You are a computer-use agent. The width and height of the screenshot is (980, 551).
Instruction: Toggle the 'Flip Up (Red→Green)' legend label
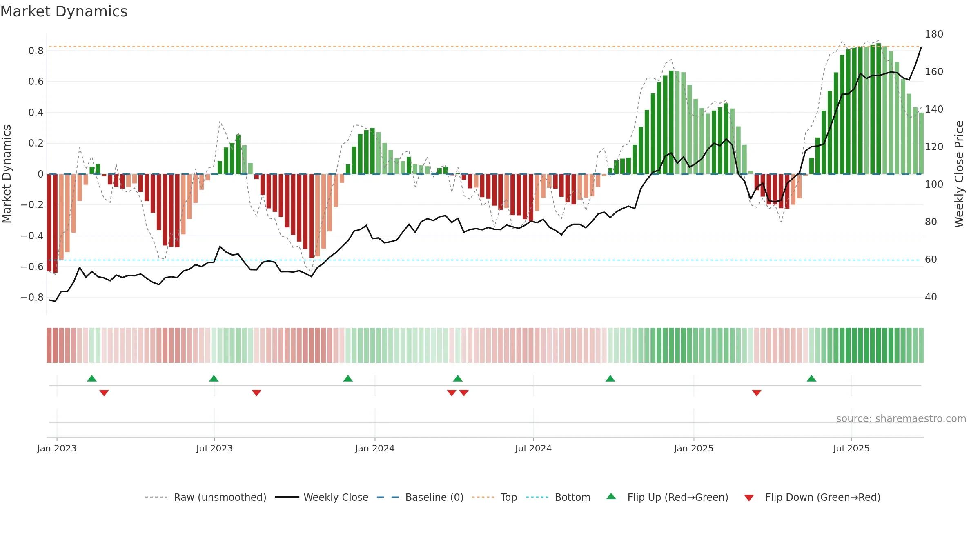click(678, 497)
